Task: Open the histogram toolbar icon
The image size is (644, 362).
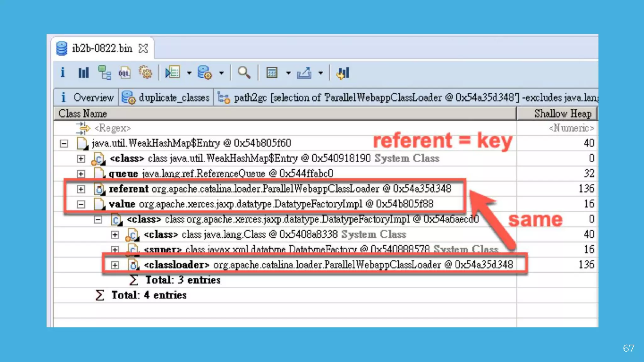Action: pos(83,73)
